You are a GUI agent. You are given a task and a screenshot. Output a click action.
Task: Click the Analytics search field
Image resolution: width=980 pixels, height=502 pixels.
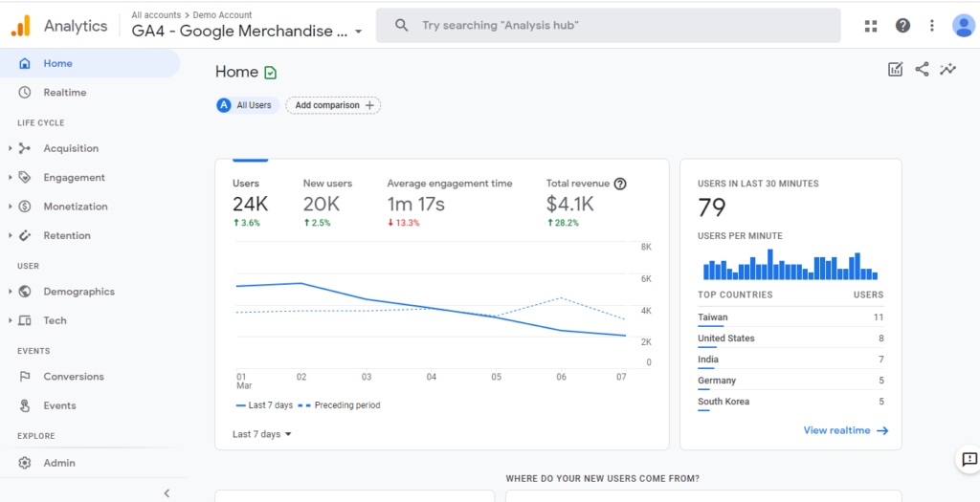tap(608, 26)
